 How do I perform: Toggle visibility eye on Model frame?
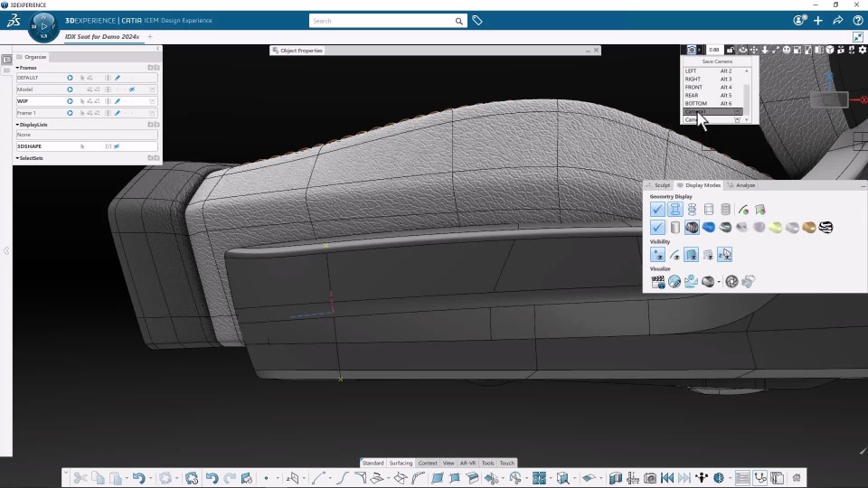pyautogui.click(x=132, y=89)
